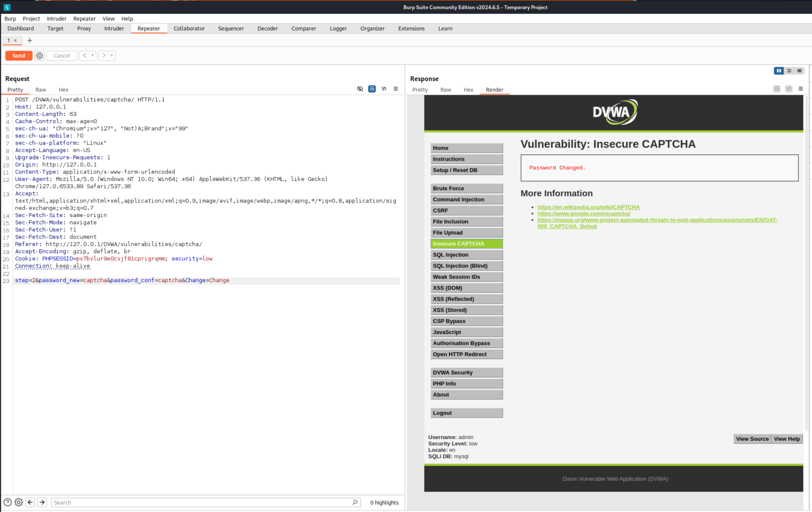Open the Burp menu
The image size is (812, 512).
pos(10,19)
